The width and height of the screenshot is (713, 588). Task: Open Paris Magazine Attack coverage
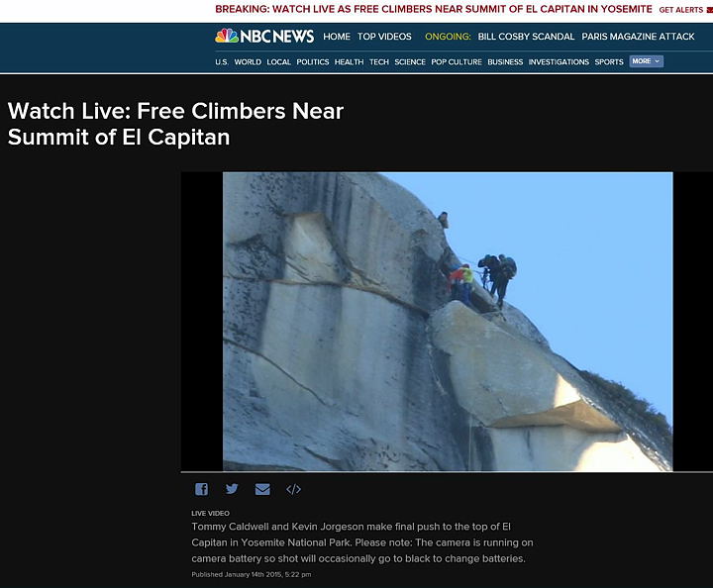pos(638,37)
